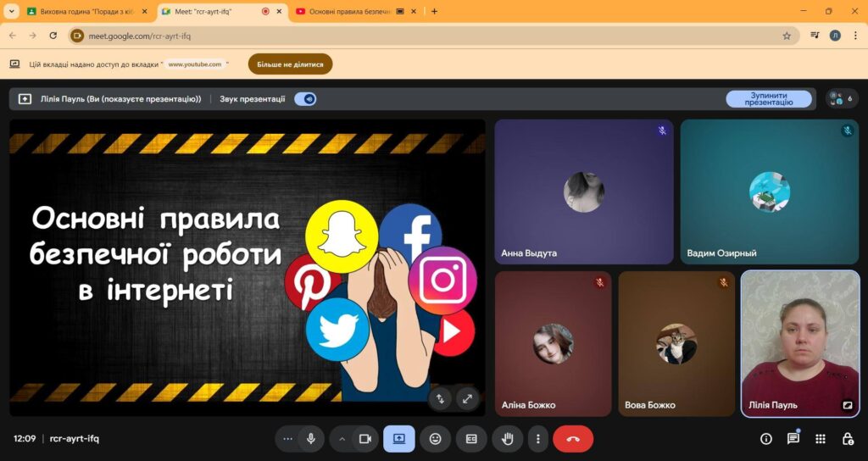
Task: Turn on closed captions
Action: click(471, 439)
